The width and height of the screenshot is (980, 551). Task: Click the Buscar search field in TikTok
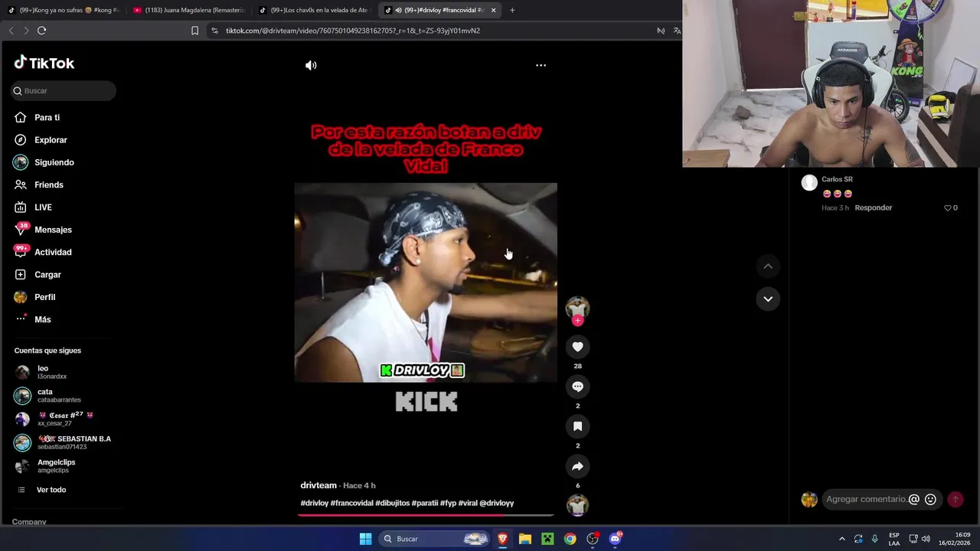(x=64, y=90)
